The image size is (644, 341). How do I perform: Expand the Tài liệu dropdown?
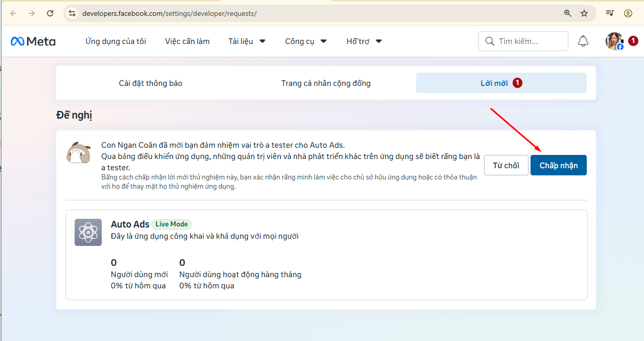(247, 41)
